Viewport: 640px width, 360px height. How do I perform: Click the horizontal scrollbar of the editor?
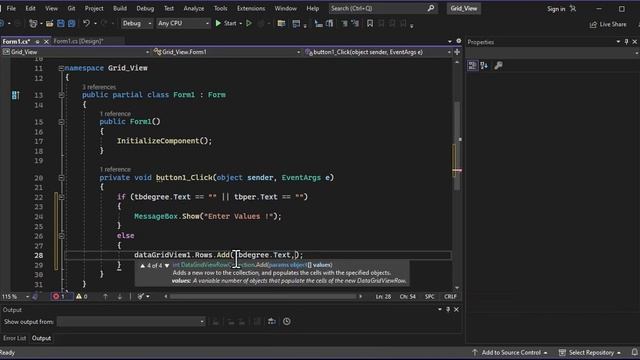coord(263,297)
